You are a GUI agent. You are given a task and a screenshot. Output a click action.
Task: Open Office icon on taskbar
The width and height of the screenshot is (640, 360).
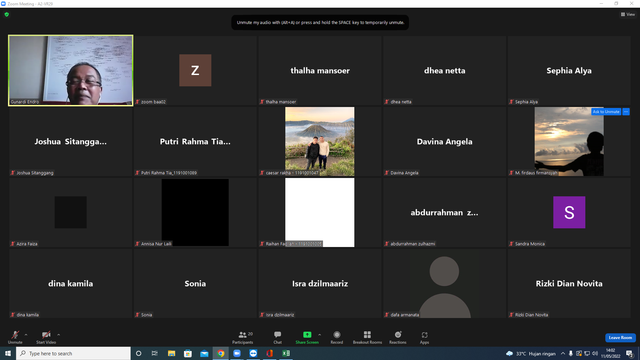(269, 353)
